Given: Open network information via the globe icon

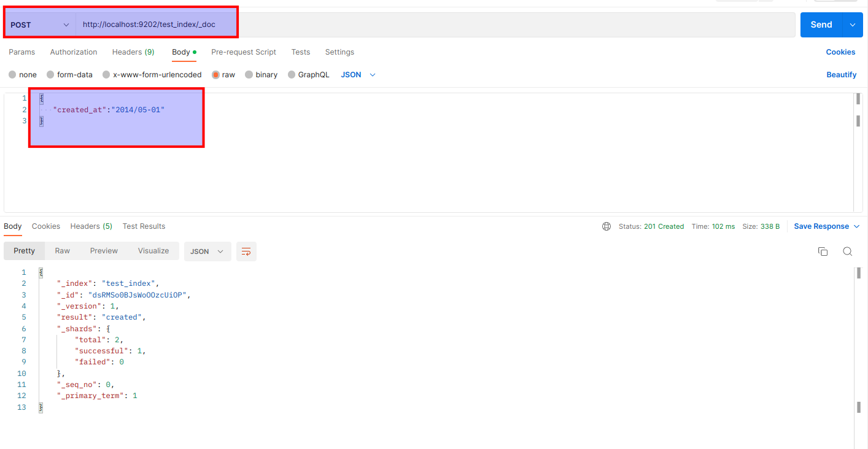Looking at the screenshot, I should coord(606,226).
